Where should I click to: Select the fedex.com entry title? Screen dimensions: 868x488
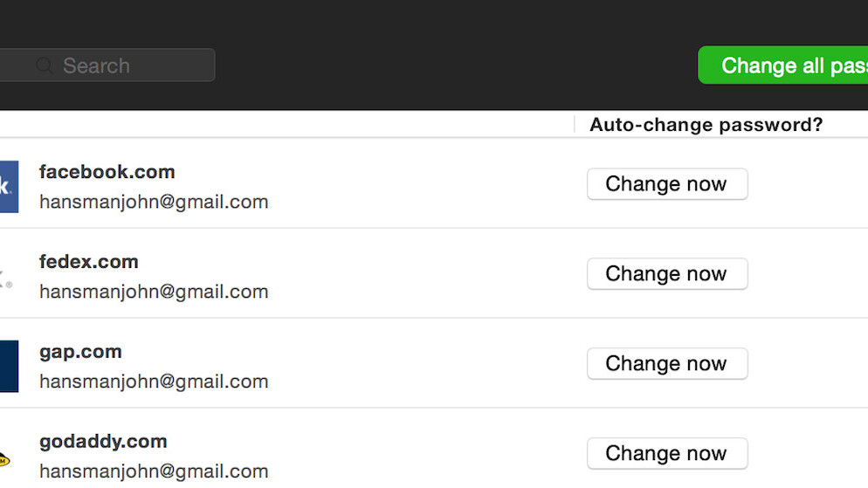[89, 262]
